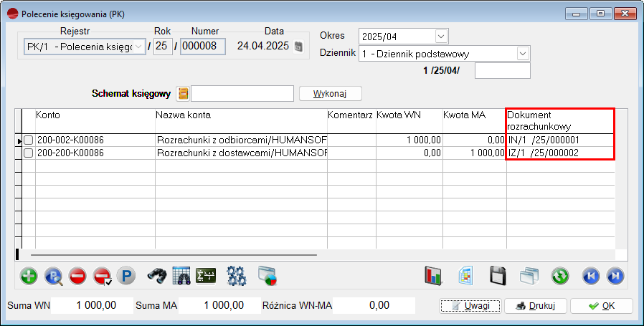Click the bar chart icon
Screen dimensions: 644x326
pos(432,276)
